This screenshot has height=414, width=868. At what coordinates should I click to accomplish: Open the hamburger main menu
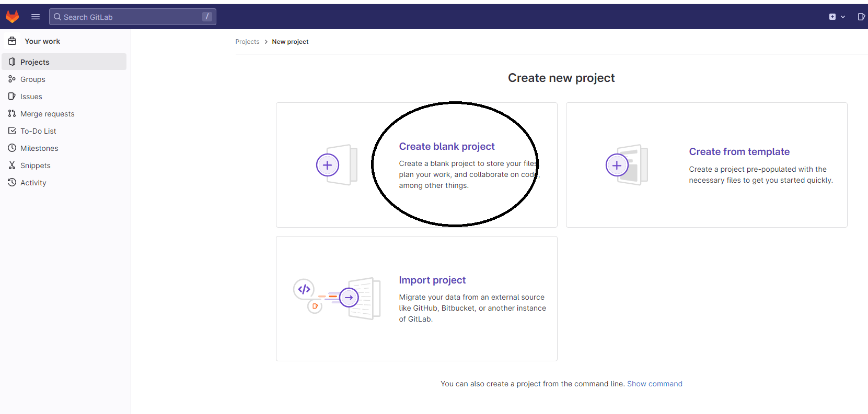click(36, 17)
